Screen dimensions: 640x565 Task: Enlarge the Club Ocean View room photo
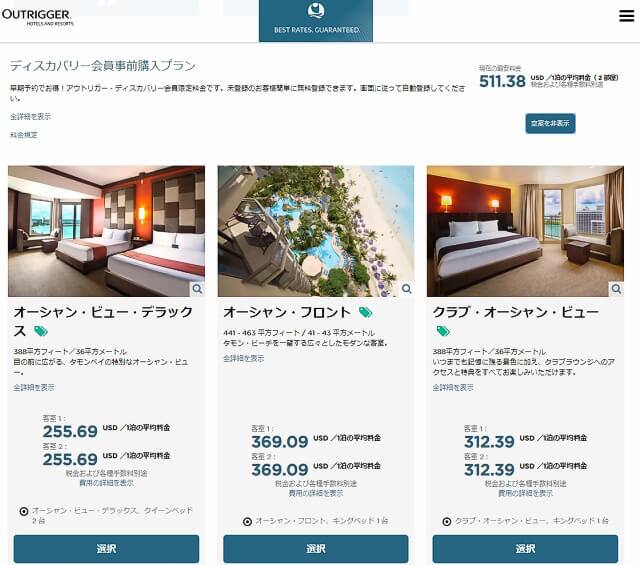point(616,289)
